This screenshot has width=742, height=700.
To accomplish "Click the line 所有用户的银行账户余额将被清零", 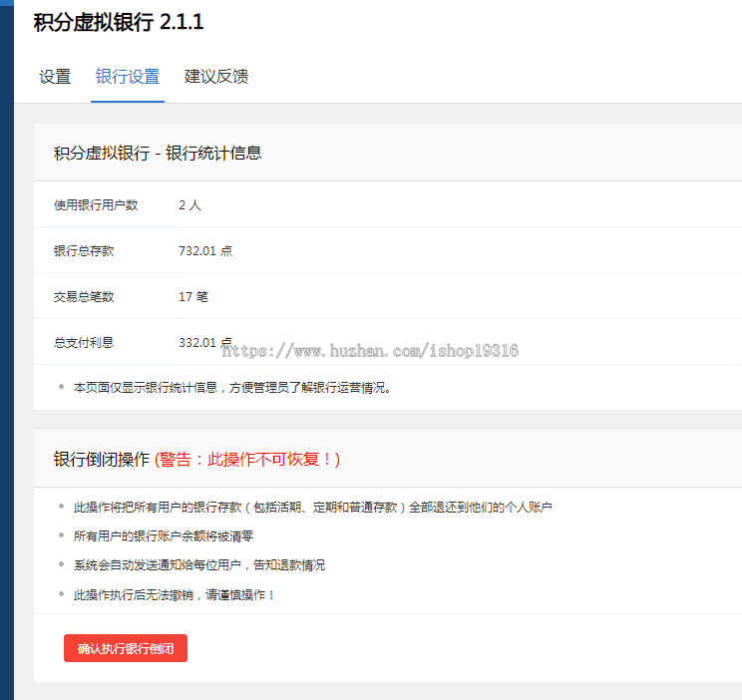I will coord(164,536).
